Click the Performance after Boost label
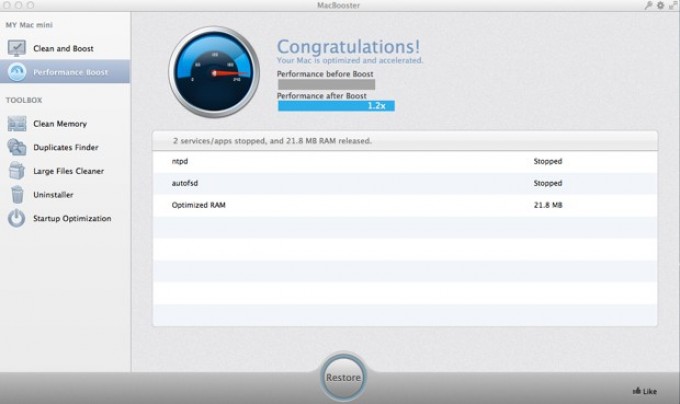This screenshot has width=680, height=404. [x=321, y=96]
